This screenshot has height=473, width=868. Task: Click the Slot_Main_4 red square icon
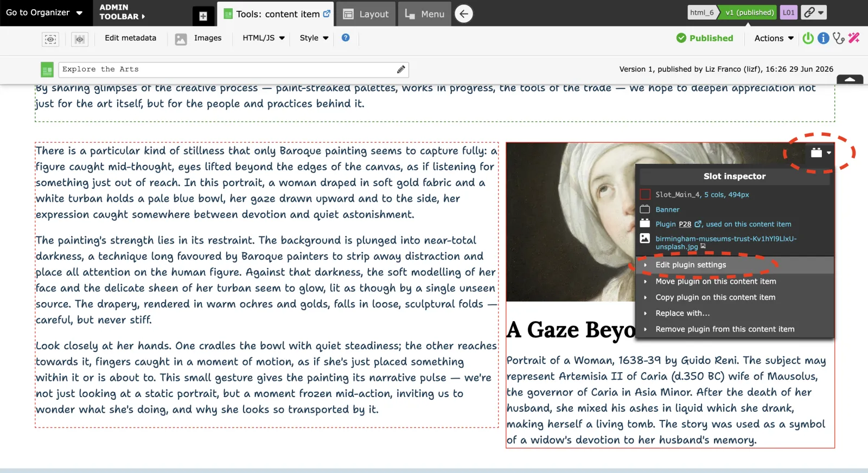point(645,194)
